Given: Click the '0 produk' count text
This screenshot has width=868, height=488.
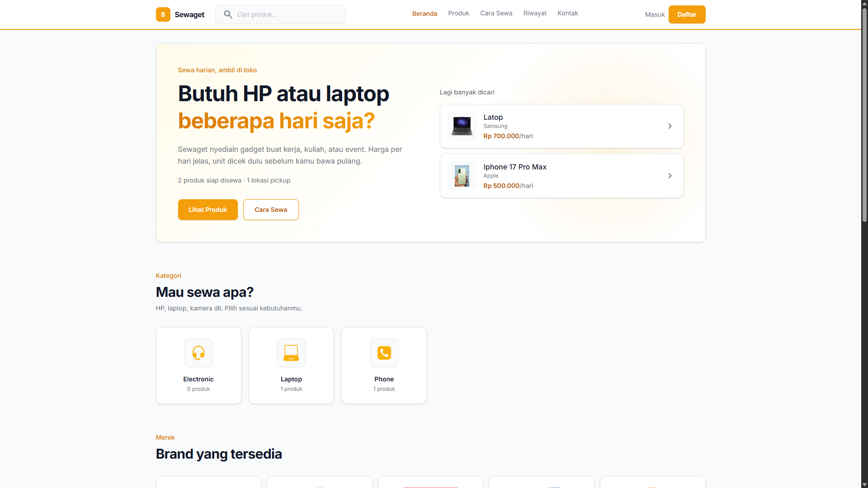Looking at the screenshot, I should tap(198, 389).
